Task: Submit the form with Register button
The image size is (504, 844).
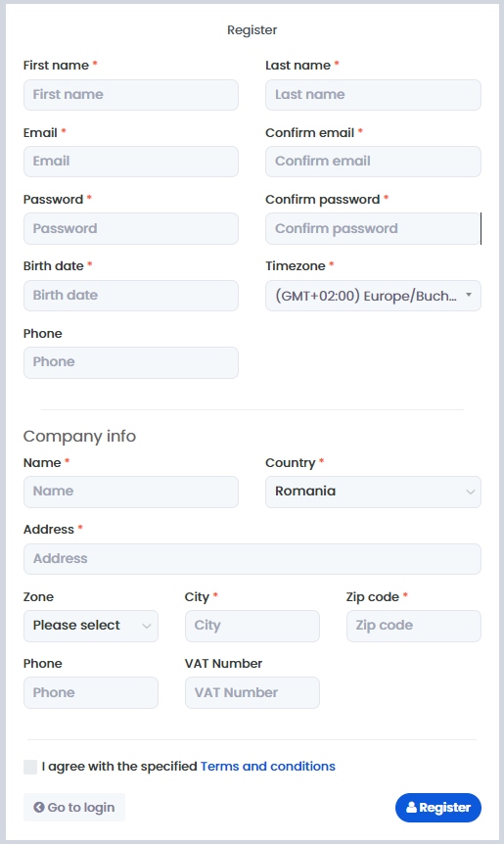Action: pyautogui.click(x=437, y=808)
